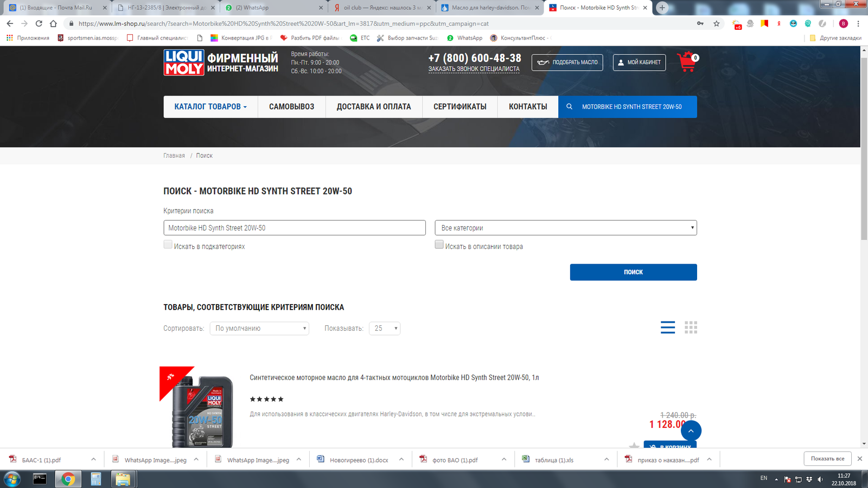Open the Chrome home page button
The height and width of the screenshot is (488, 868).
click(53, 23)
